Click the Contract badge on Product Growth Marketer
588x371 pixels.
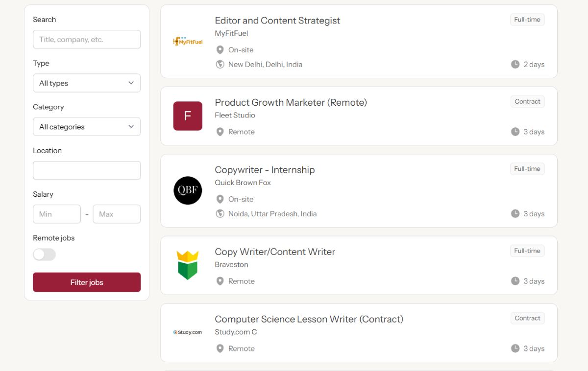pos(527,101)
